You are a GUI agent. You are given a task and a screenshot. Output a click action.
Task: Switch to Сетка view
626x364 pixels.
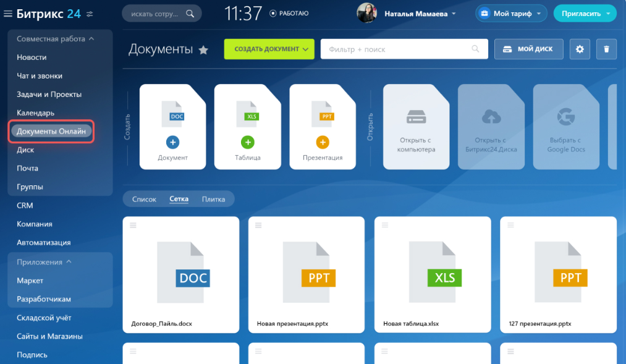pyautogui.click(x=179, y=199)
